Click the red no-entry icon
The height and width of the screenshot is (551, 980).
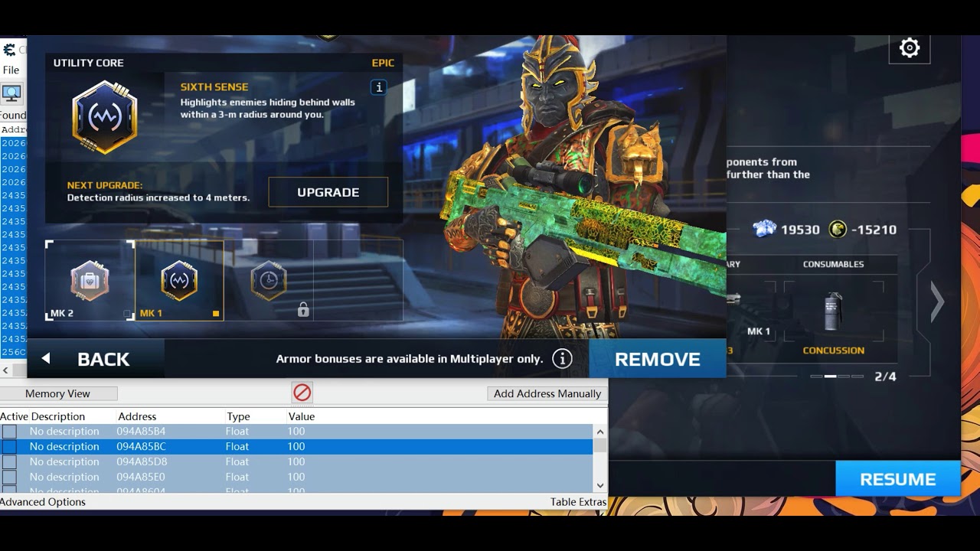[x=302, y=393]
